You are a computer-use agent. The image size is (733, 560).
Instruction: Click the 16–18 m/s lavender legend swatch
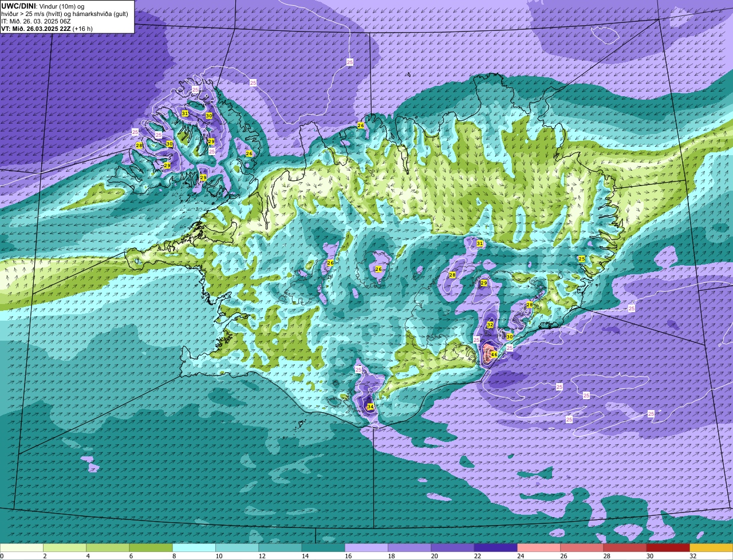coord(366,547)
